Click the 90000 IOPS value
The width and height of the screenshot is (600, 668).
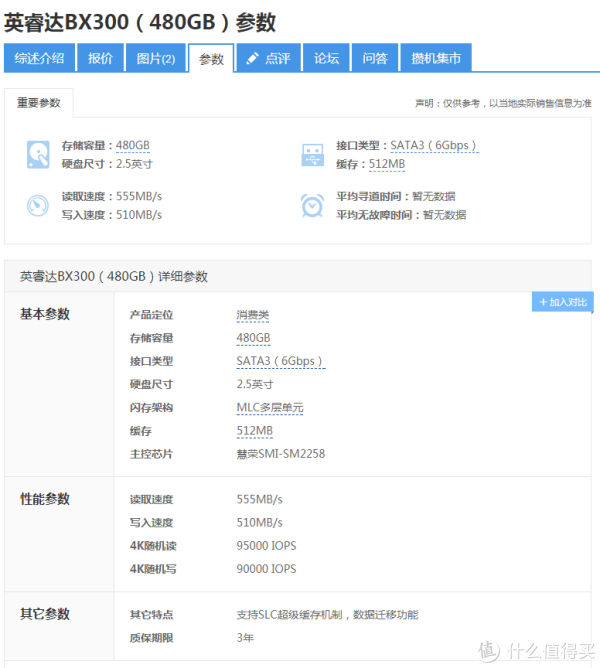pos(266,569)
